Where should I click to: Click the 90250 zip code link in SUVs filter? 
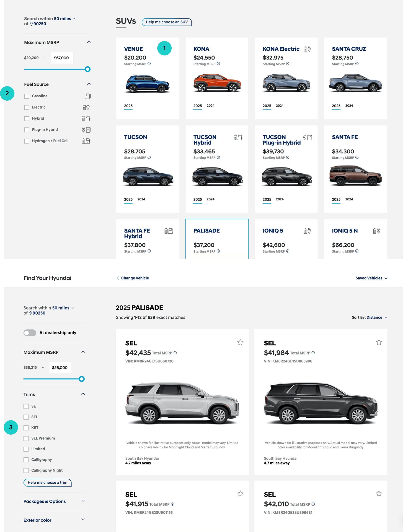tap(40, 24)
